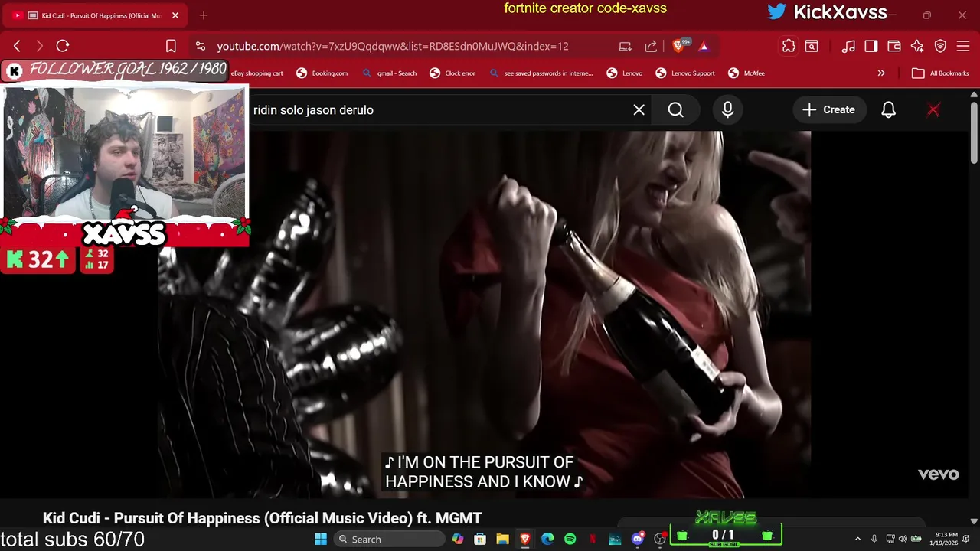Select the Kid Cudi YouTube tab
Viewport: 980px width, 551px height.
click(x=93, y=15)
